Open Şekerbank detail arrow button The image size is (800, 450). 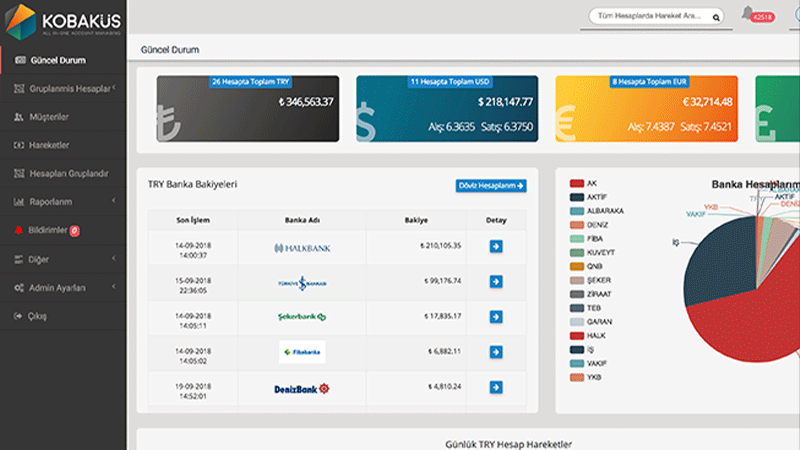[496, 317]
